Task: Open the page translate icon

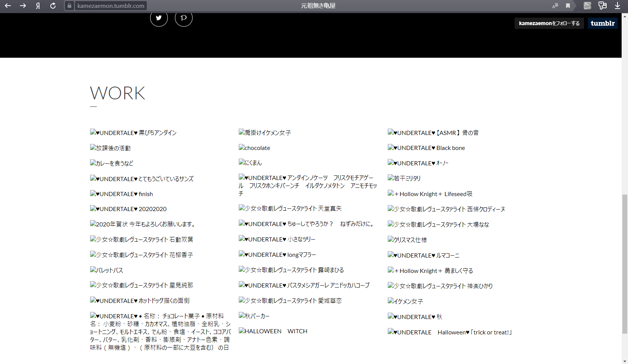Action: 555,6
